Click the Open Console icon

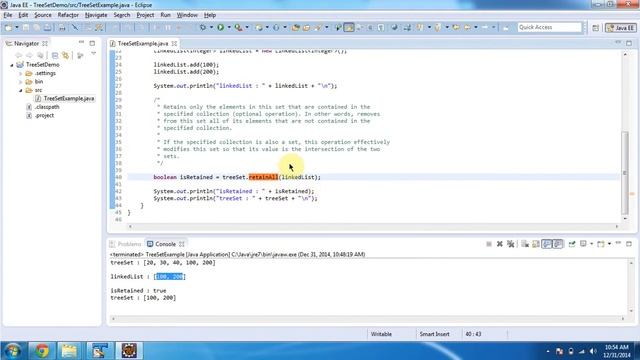(600, 244)
